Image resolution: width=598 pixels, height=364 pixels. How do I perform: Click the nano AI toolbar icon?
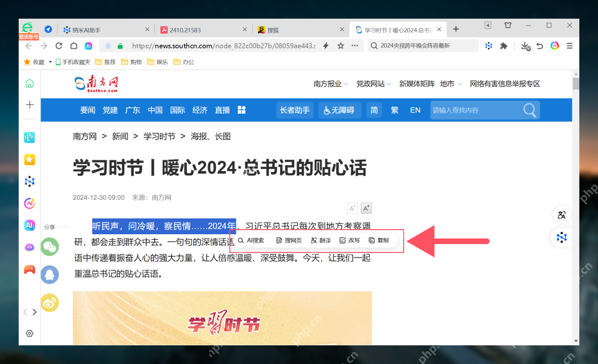point(489,46)
